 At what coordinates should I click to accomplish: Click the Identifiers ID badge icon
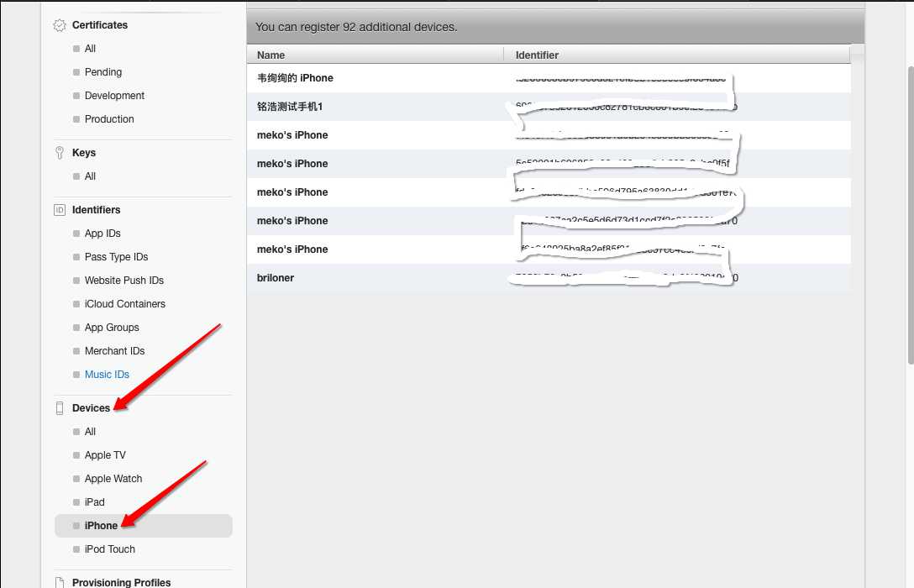click(60, 210)
